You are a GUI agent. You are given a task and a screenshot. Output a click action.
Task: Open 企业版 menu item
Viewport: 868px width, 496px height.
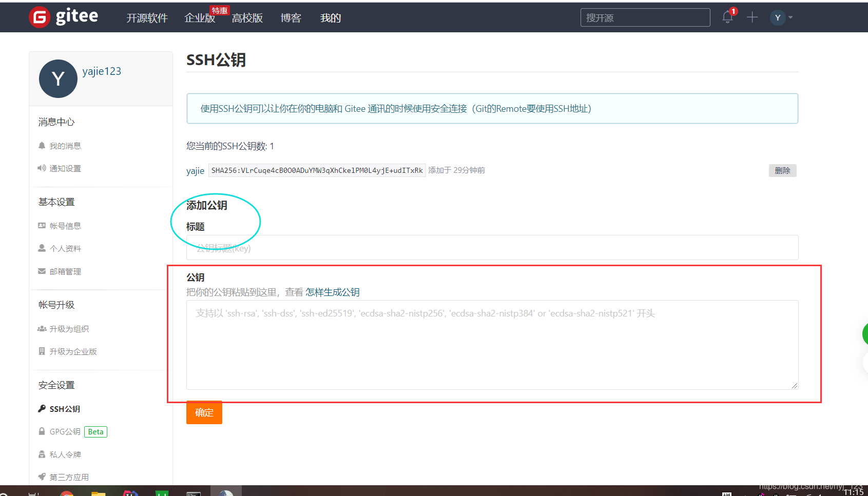200,18
